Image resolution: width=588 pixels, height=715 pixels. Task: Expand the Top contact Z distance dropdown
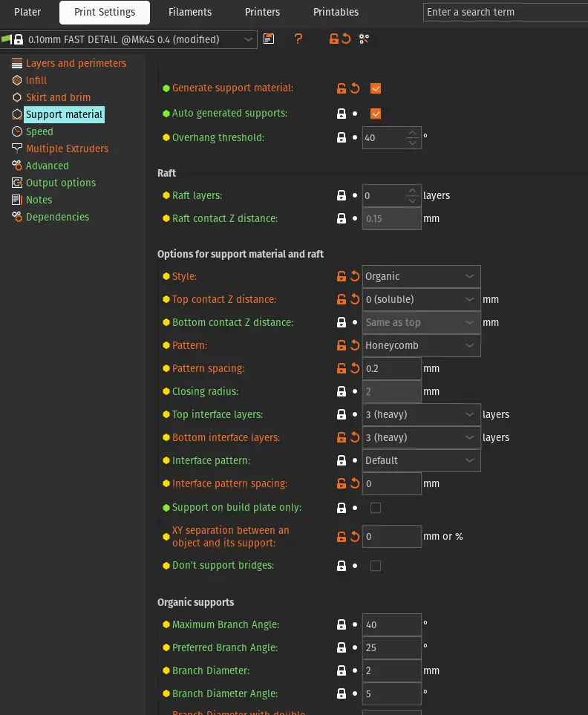click(421, 299)
